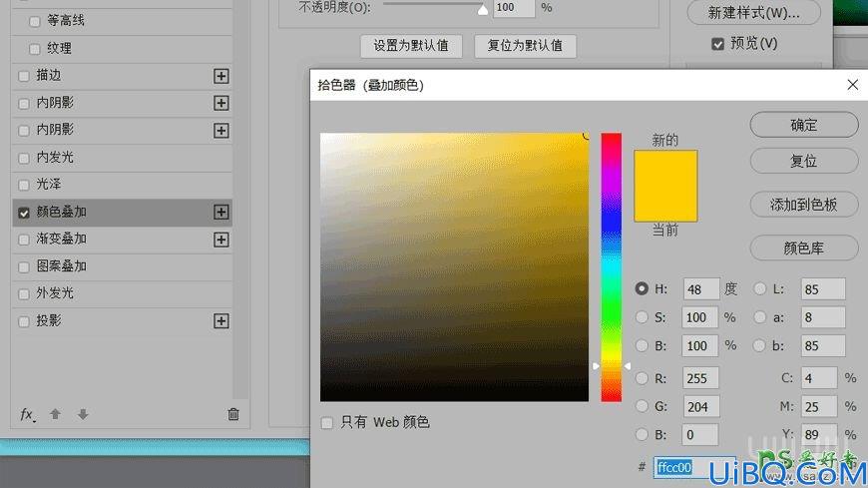
Task: Select the blue B radio button under G
Action: coord(642,434)
